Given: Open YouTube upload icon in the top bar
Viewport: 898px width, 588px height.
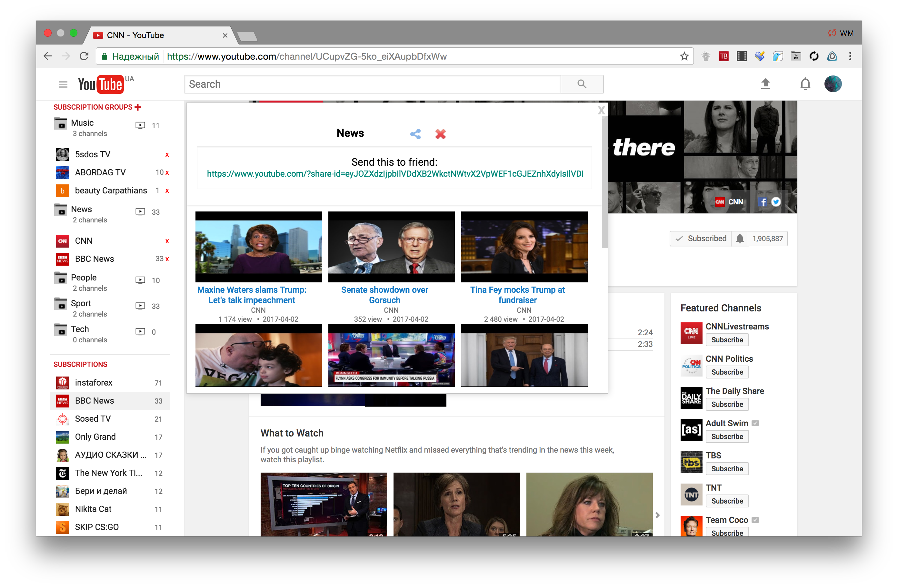Looking at the screenshot, I should (x=766, y=84).
